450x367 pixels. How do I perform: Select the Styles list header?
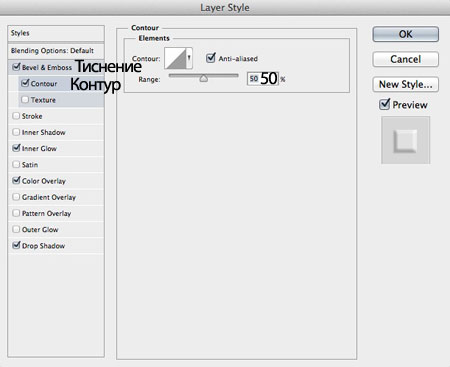(56, 33)
